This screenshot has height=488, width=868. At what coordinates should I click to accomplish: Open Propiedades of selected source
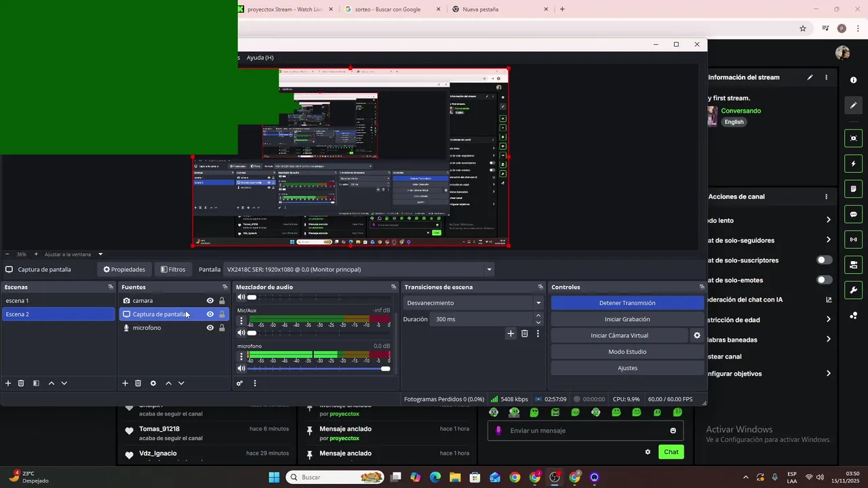pyautogui.click(x=124, y=270)
